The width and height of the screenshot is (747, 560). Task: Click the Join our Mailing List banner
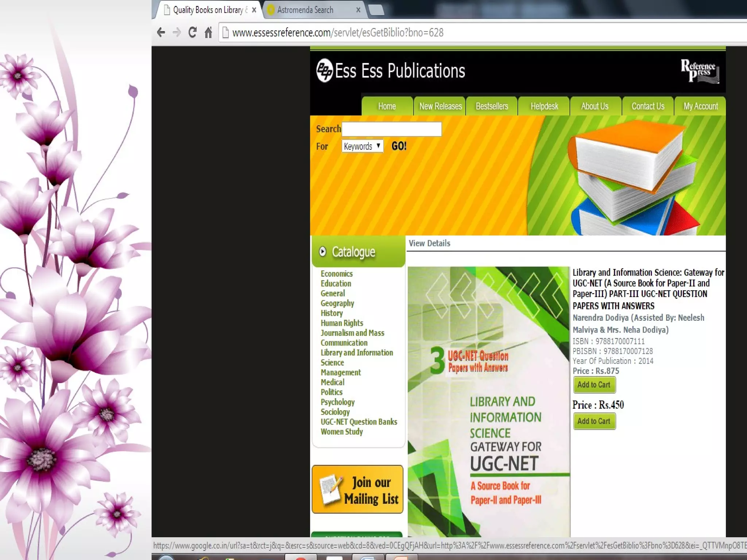[357, 489]
